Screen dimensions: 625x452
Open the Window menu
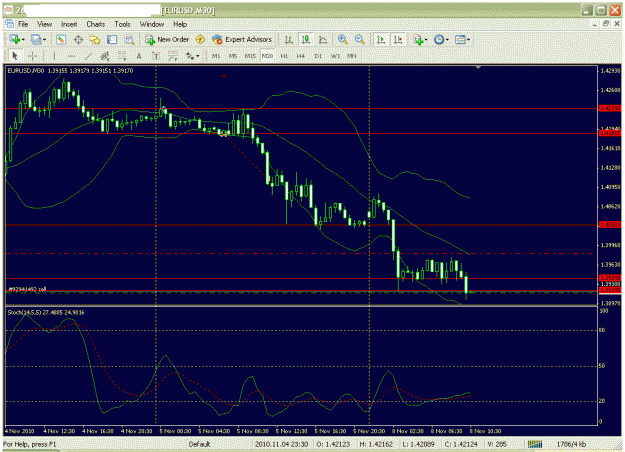point(152,24)
